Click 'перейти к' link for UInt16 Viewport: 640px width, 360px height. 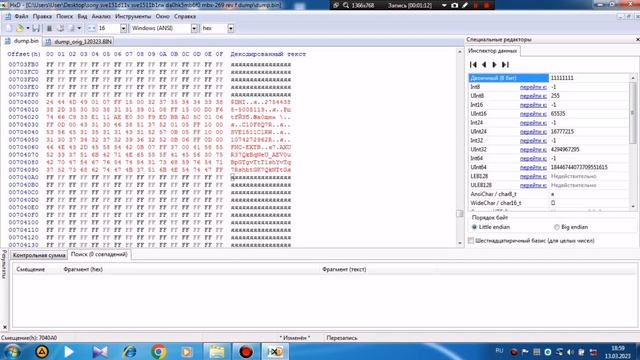(x=533, y=114)
